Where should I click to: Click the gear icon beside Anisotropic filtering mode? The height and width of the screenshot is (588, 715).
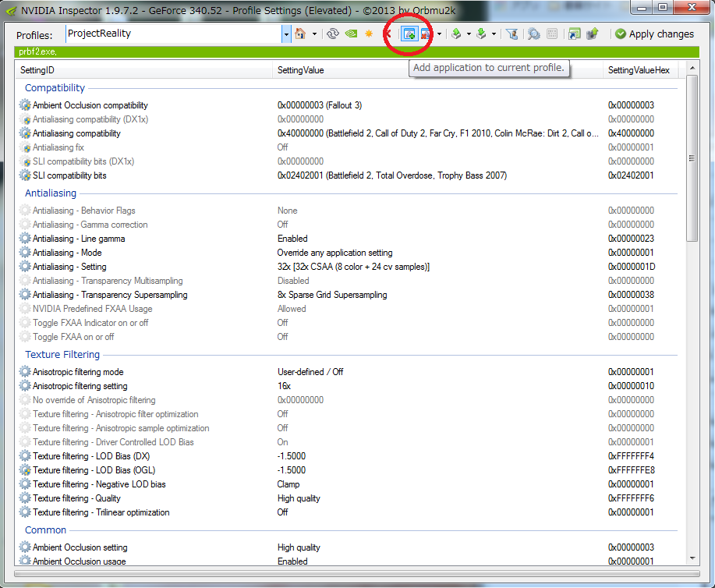click(x=25, y=372)
